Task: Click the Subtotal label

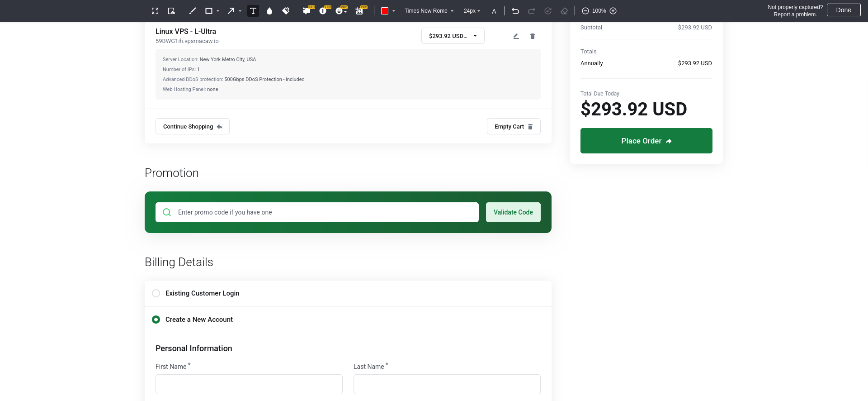Action: click(591, 28)
